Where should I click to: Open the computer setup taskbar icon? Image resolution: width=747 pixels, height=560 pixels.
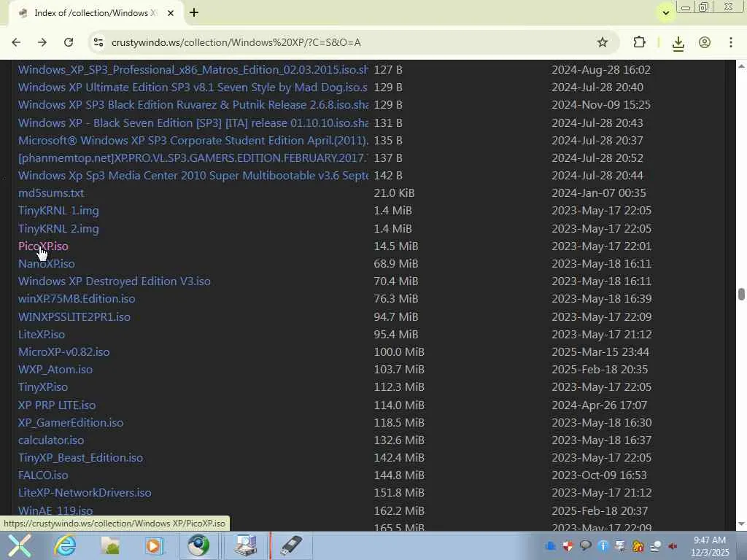246,545
